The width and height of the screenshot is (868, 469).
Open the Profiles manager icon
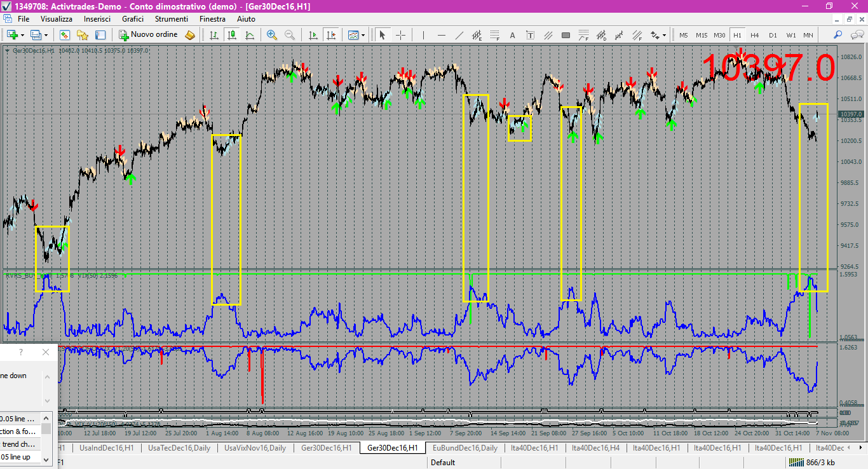point(36,35)
